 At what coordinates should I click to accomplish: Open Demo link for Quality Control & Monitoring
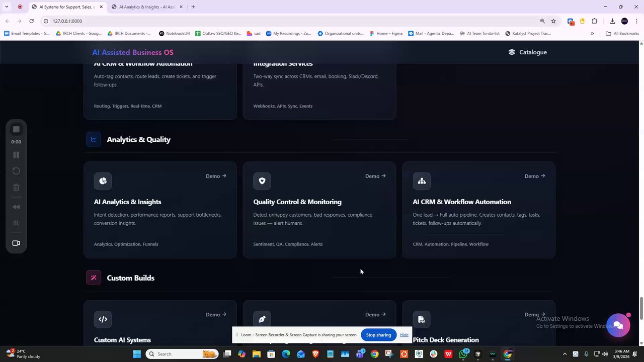pos(375,176)
